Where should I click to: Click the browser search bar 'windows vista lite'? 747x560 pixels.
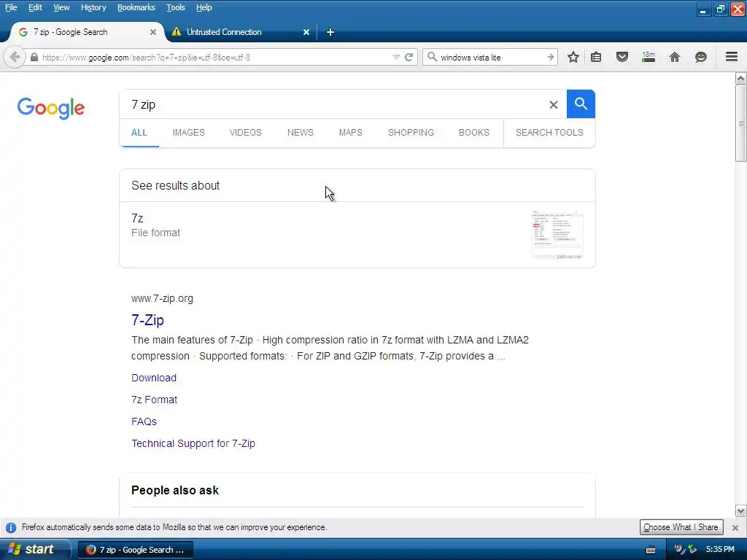pos(491,57)
